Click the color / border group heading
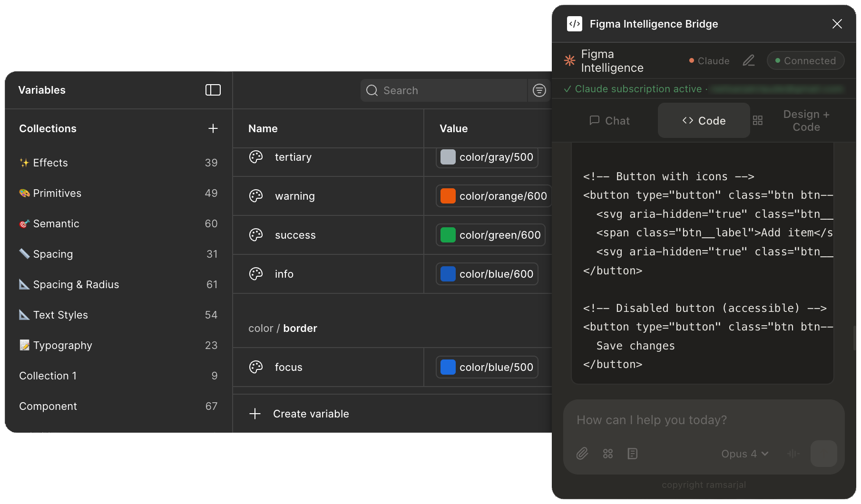The image size is (861, 504). point(283,328)
